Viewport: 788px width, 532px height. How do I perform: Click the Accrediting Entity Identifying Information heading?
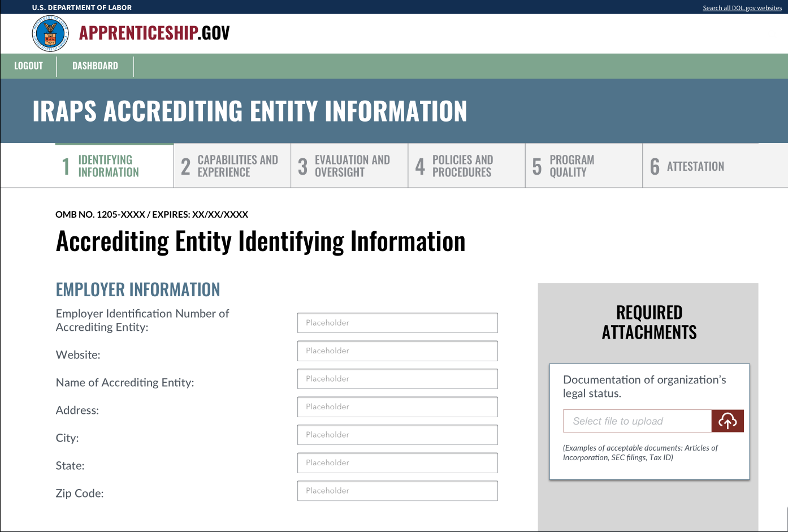[261, 241]
